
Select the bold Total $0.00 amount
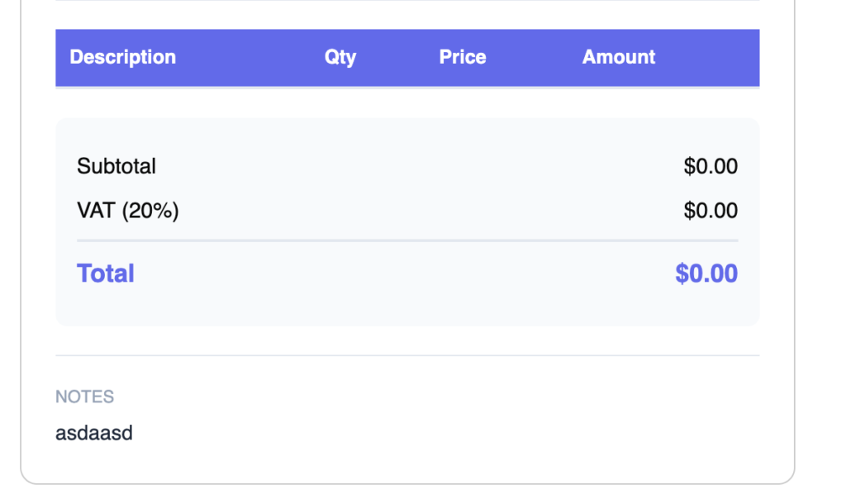[706, 273]
